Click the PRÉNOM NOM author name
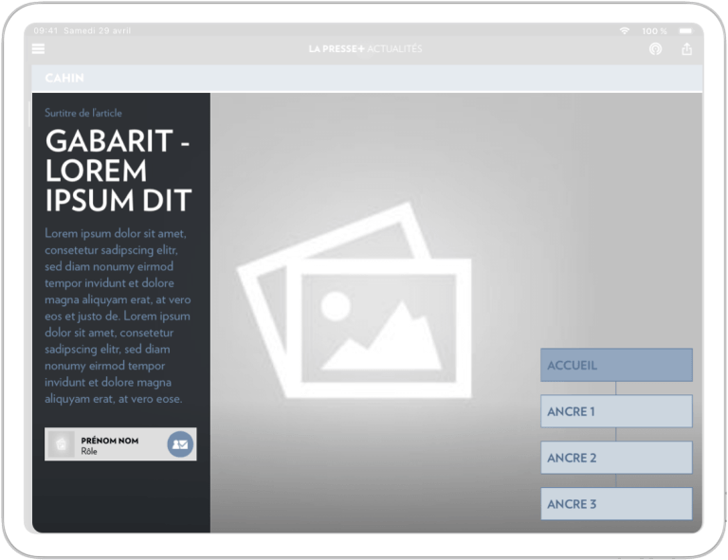The image size is (728, 560). [x=110, y=441]
